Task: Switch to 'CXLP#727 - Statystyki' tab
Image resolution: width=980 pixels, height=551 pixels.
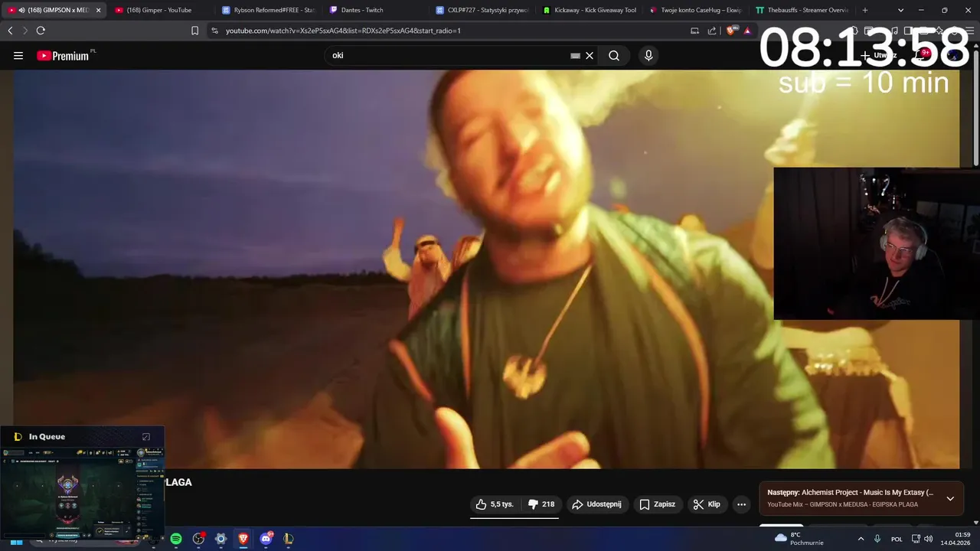Action: (482, 10)
